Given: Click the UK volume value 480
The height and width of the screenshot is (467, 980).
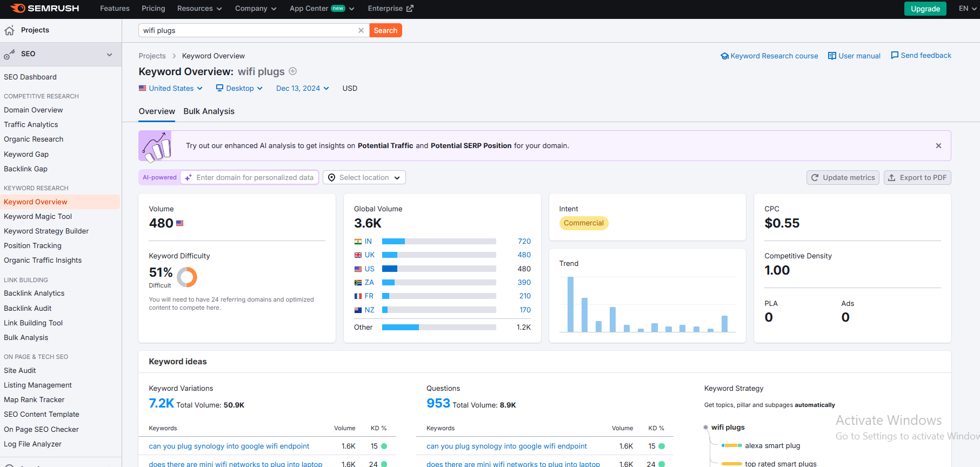Looking at the screenshot, I should tap(524, 255).
